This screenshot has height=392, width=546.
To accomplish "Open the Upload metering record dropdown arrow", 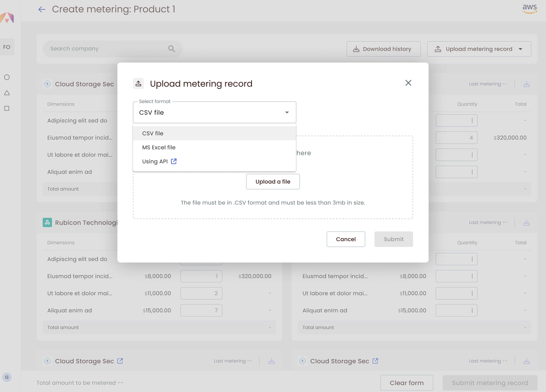I will pos(520,49).
